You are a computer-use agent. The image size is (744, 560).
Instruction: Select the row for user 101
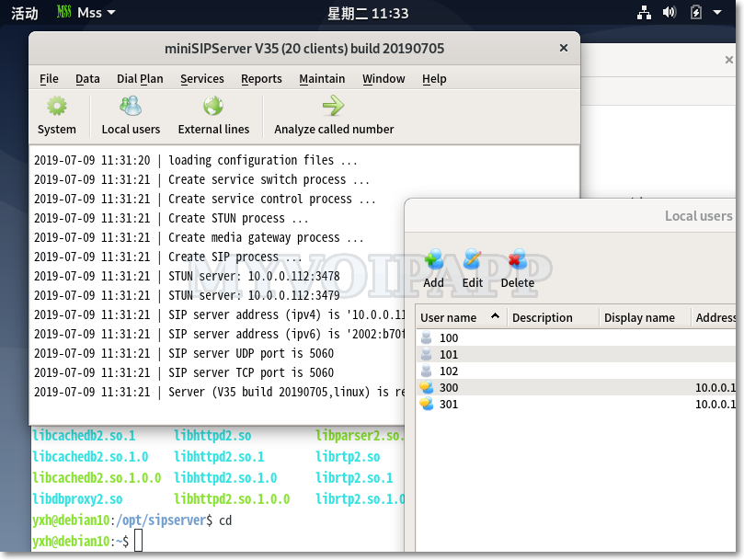pos(576,354)
